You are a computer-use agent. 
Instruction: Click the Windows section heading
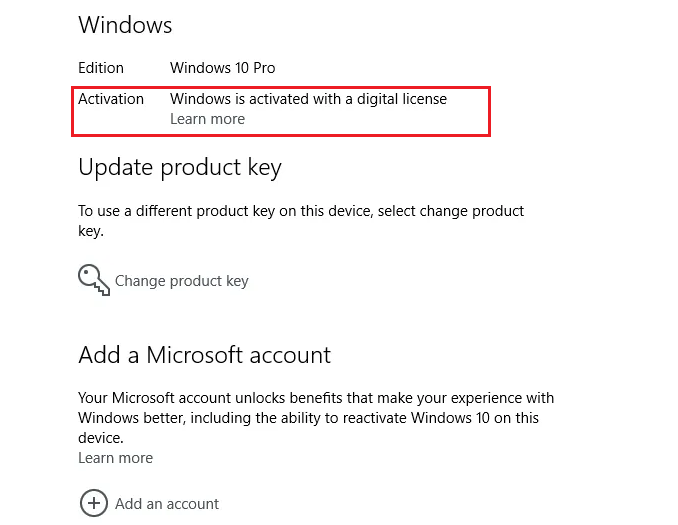(125, 25)
